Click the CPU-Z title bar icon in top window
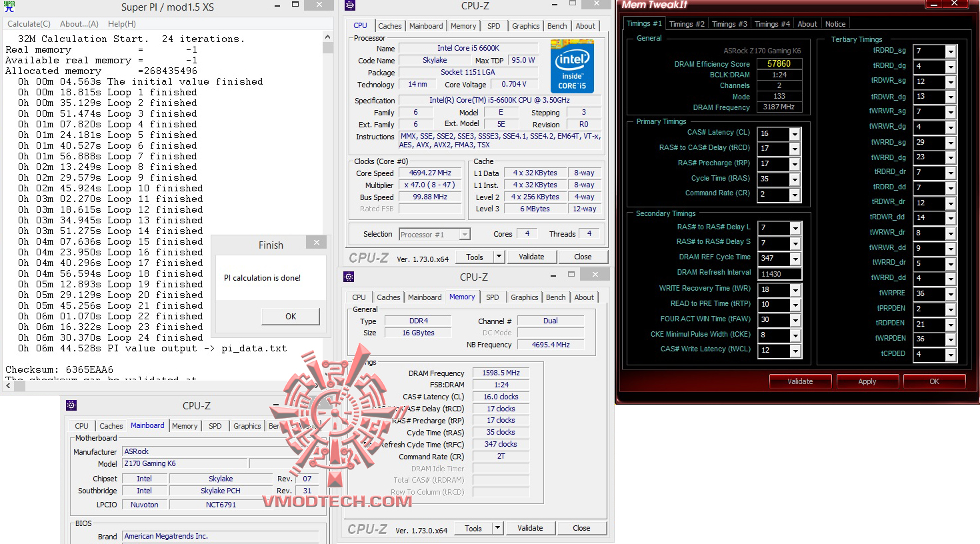This screenshot has width=980, height=544. click(x=349, y=6)
